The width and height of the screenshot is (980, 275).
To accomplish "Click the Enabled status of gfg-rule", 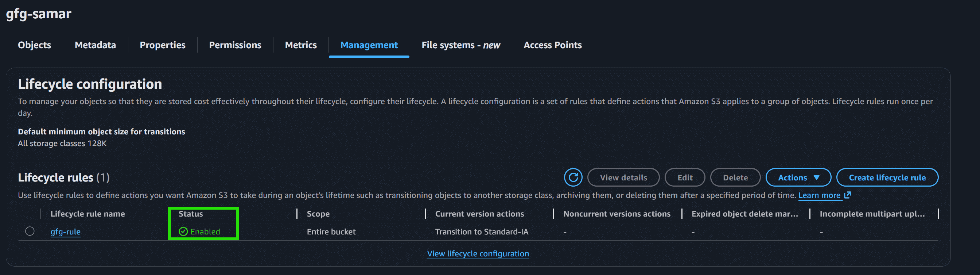I will (199, 232).
